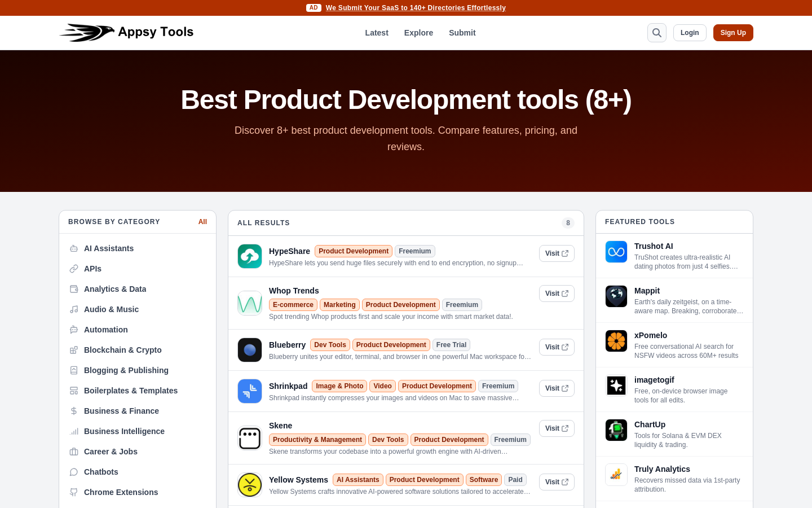Click the Whop Trends app icon
Image resolution: width=812 pixels, height=508 pixels.
tap(250, 303)
